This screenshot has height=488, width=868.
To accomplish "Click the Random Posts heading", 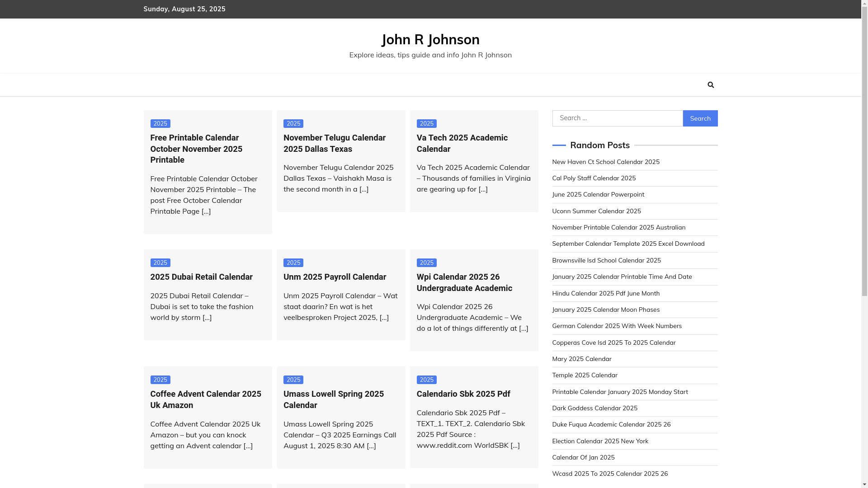I will [600, 145].
